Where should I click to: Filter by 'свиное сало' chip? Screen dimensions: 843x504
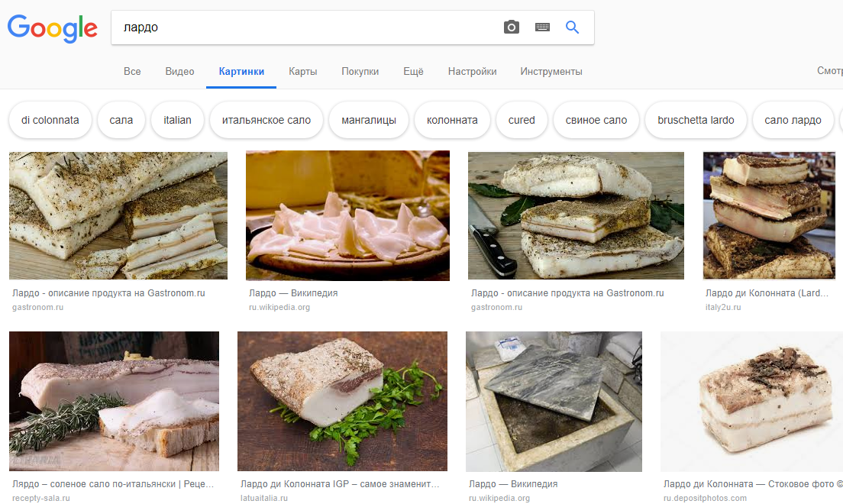click(596, 120)
